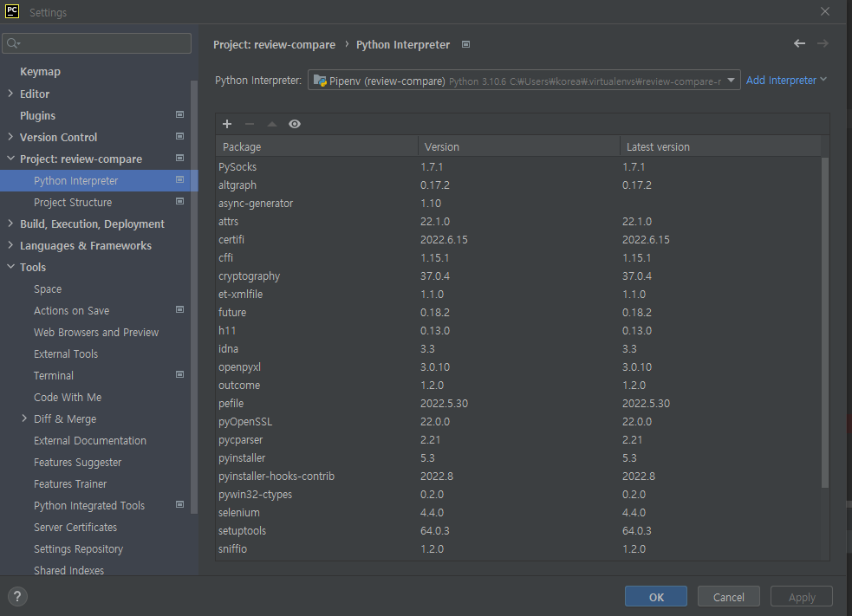Open Terminal settings
852x616 pixels.
pos(53,376)
